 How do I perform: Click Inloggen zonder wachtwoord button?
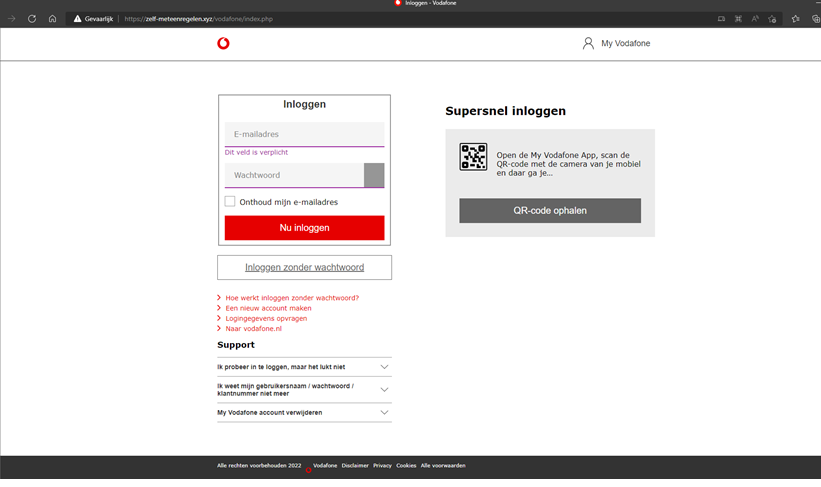[304, 268]
